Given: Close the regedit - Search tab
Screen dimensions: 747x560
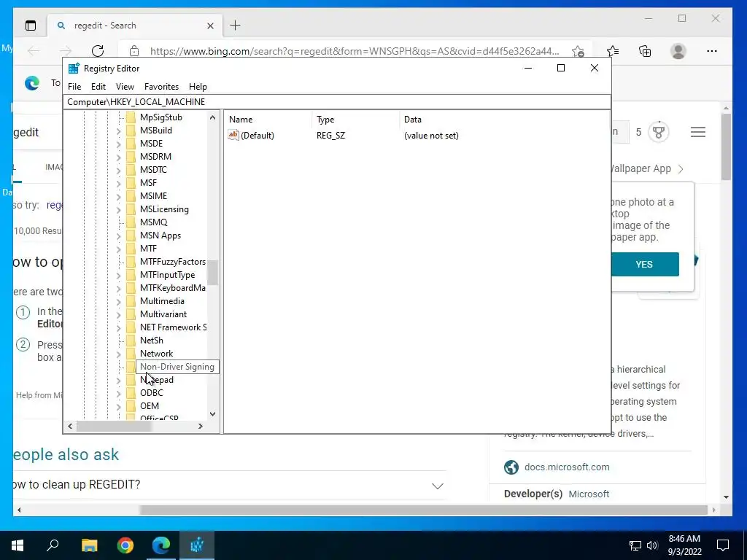Looking at the screenshot, I should (x=210, y=26).
